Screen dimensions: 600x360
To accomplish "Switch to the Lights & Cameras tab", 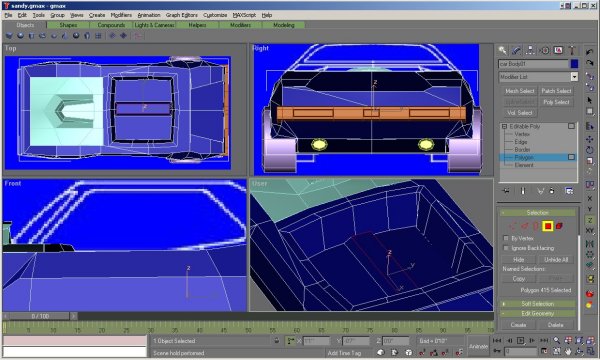I will (x=154, y=25).
